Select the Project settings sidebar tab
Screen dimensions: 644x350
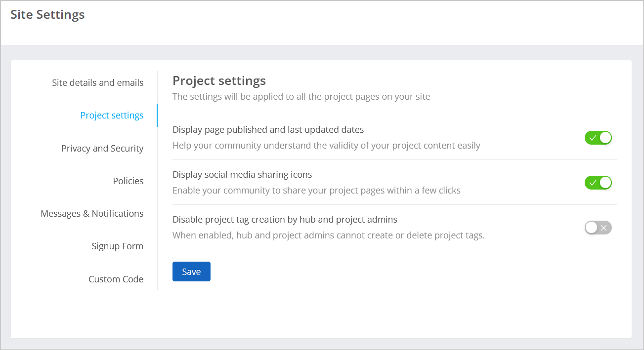pos(112,115)
